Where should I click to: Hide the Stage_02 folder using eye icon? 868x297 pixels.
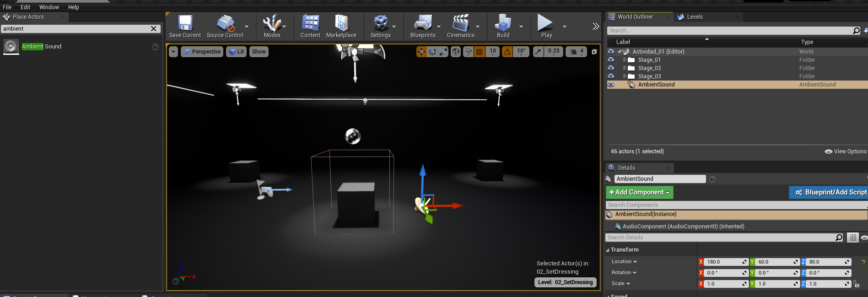click(611, 68)
